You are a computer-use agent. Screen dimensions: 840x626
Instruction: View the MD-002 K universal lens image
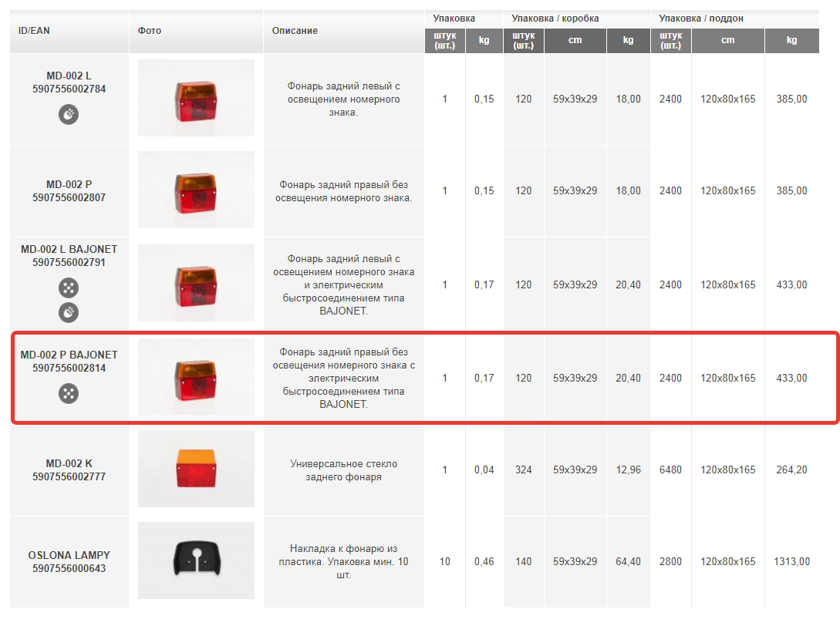[195, 469]
